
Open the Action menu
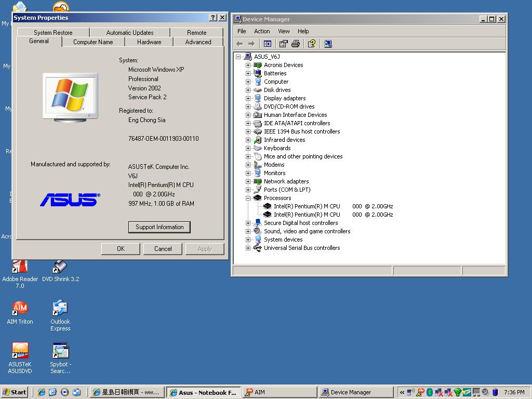point(262,31)
